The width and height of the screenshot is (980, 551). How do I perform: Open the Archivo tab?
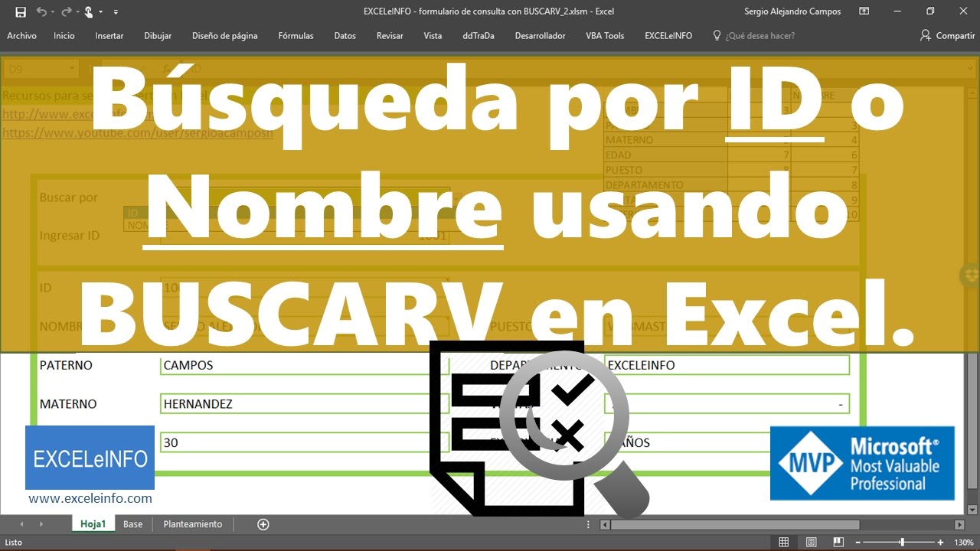click(21, 36)
